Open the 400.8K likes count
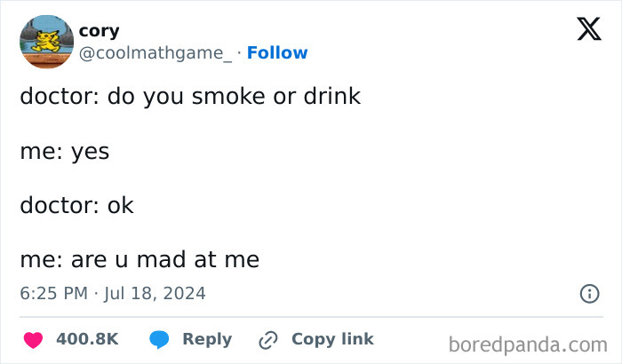Screen dimensions: 622x364 pos(87,339)
